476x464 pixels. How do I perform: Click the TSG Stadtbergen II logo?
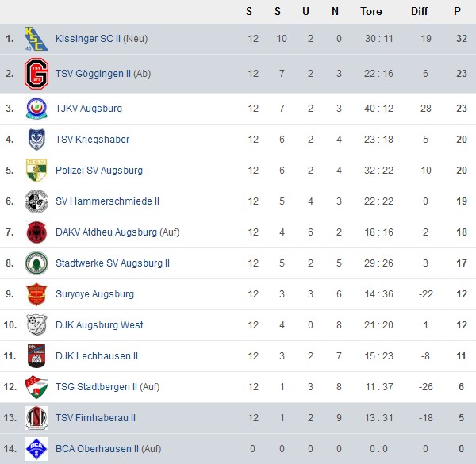point(36,387)
